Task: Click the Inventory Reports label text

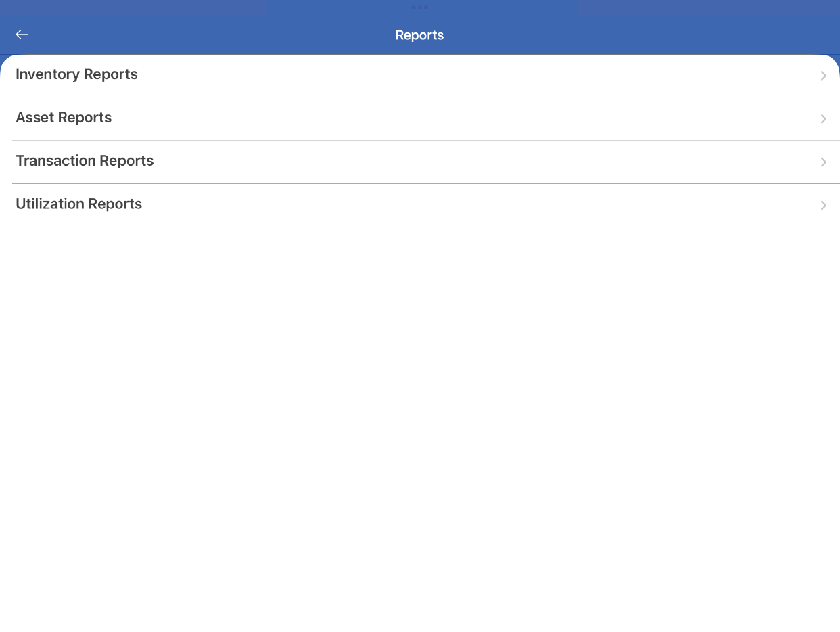Action: [76, 74]
